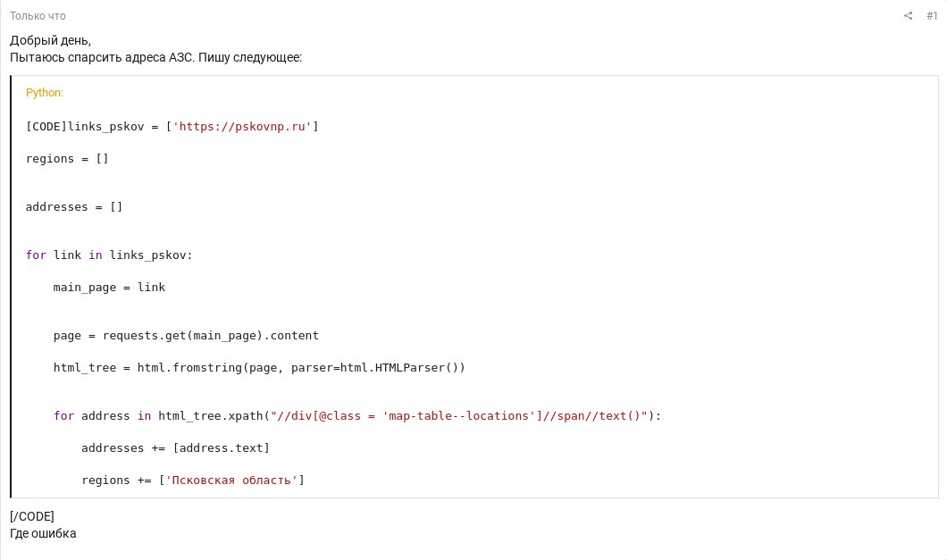The image size is (947, 560).
Task: Click the 'main_page = link' line
Action: [109, 288]
